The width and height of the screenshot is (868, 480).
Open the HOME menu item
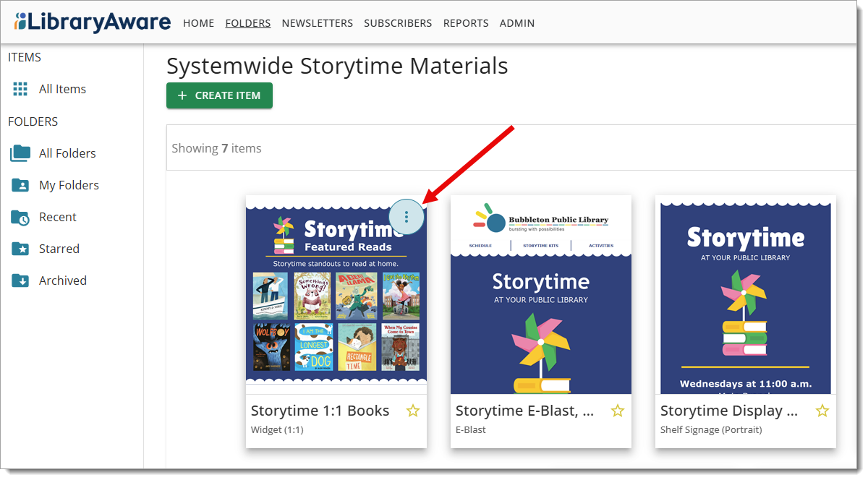(198, 23)
